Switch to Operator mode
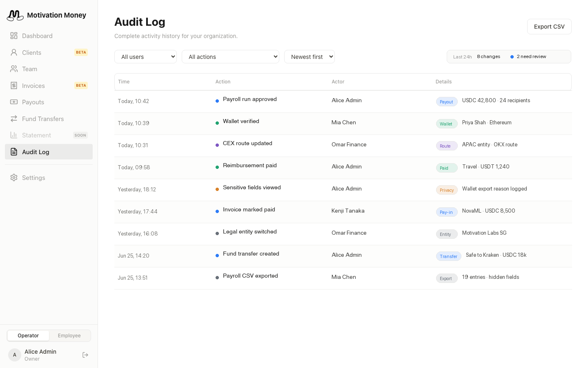 [x=28, y=336]
